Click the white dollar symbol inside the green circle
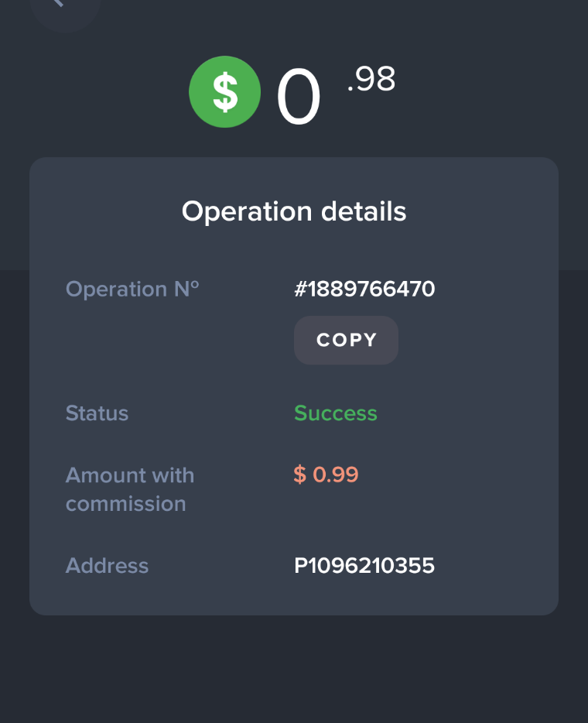The height and width of the screenshot is (723, 588). click(225, 92)
